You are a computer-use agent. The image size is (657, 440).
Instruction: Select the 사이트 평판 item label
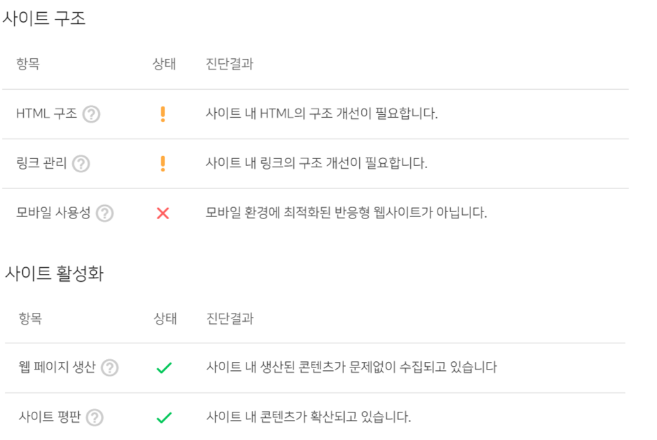49,417
